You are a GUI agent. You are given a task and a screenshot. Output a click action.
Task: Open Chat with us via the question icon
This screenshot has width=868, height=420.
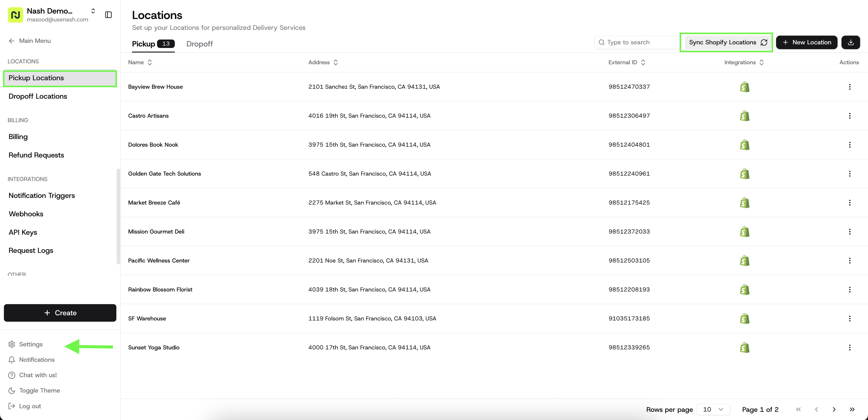click(12, 375)
